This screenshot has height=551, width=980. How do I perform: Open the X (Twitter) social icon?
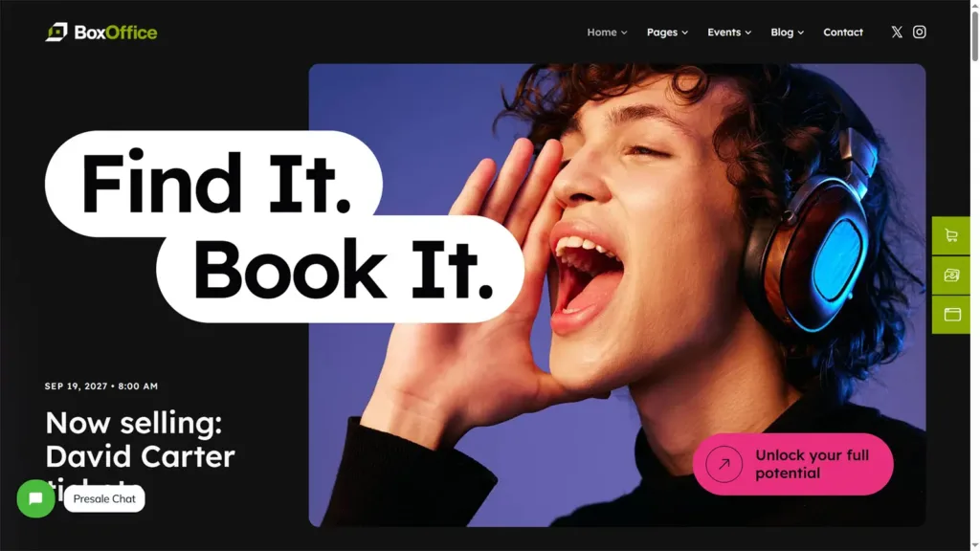click(897, 32)
